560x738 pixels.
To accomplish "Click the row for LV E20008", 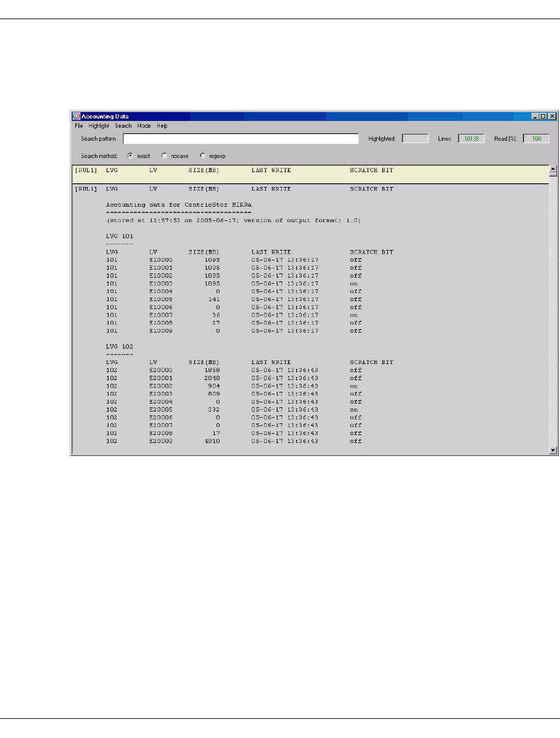I will (x=234, y=433).
